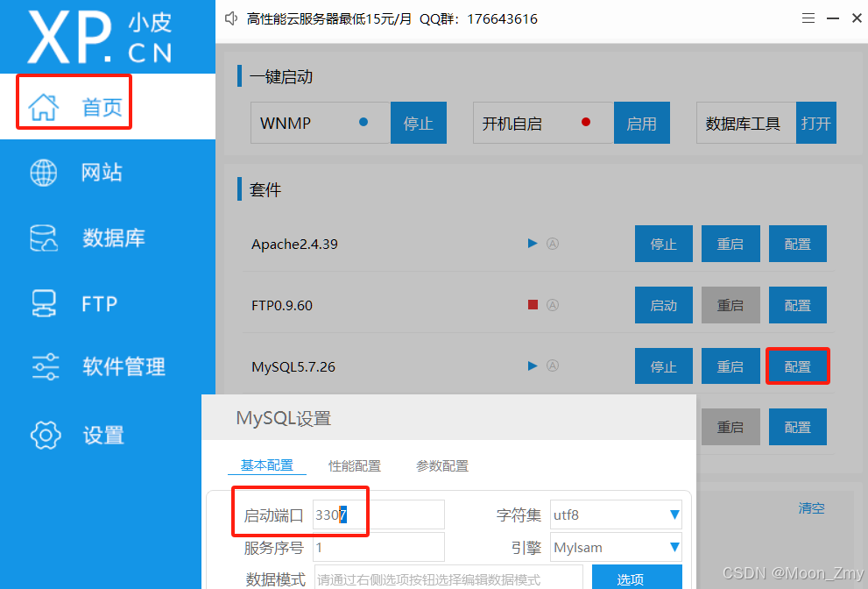Viewport: 868px width, 589px height.
Task: Open 数据模式 options via 选项 selector
Action: [x=637, y=578]
